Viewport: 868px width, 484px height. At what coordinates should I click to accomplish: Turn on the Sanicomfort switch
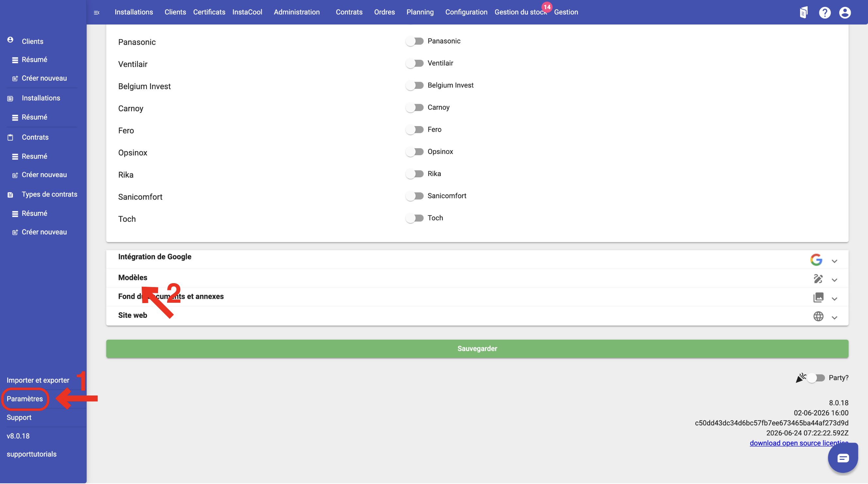click(x=414, y=196)
